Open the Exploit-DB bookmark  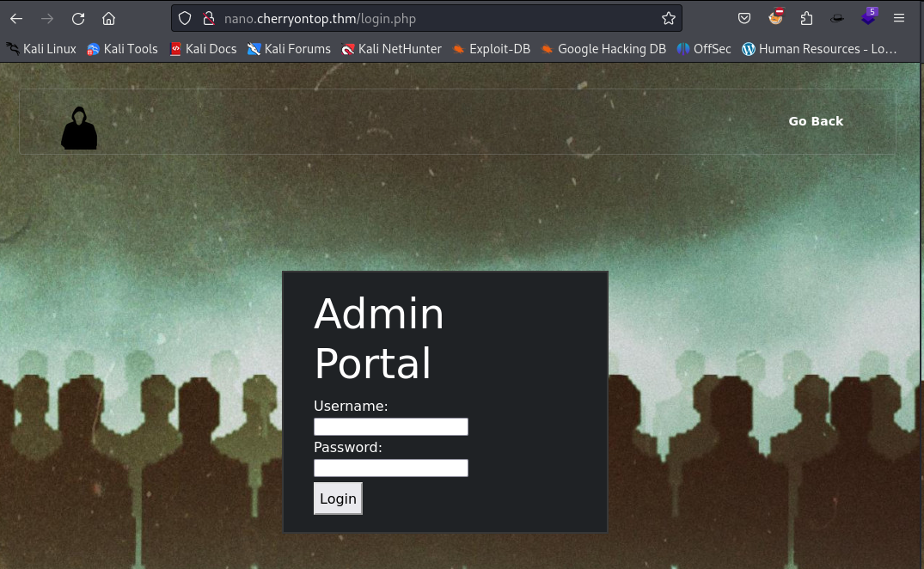tap(491, 49)
